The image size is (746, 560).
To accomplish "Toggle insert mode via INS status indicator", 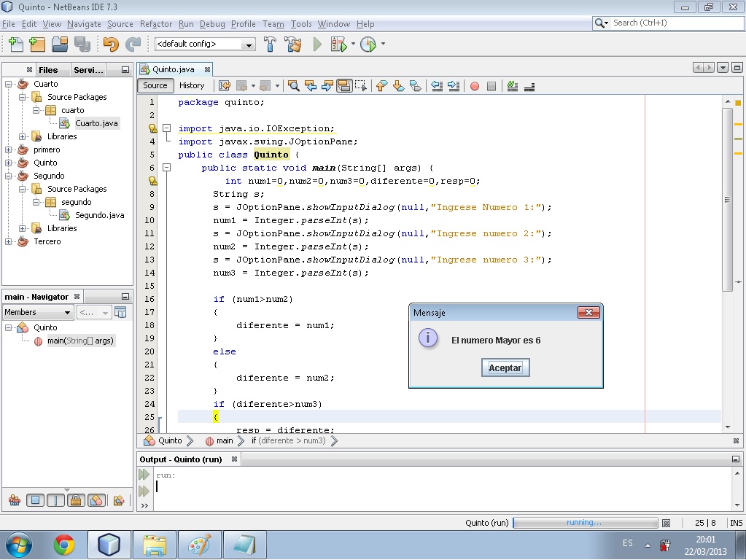I will point(734,523).
